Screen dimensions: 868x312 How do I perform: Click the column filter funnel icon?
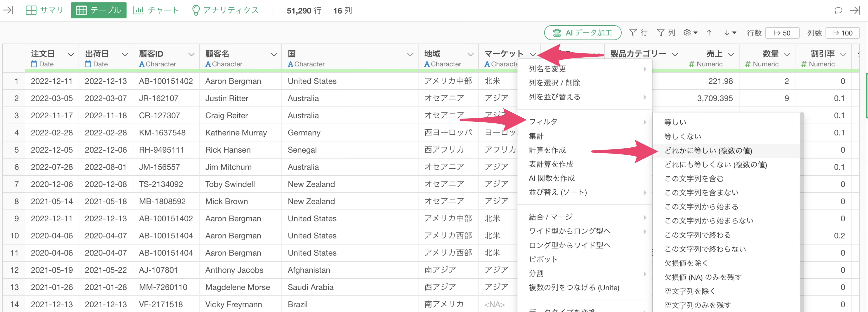point(661,33)
